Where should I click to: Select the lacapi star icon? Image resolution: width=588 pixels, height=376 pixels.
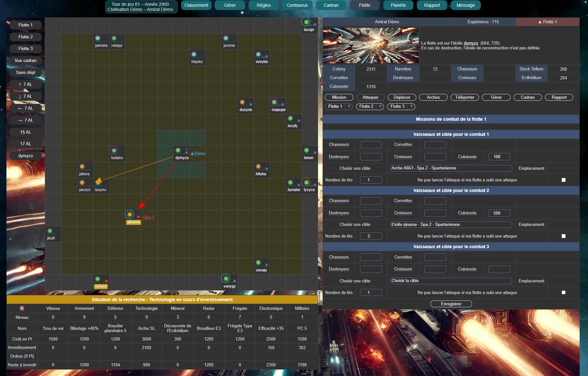(306, 22)
